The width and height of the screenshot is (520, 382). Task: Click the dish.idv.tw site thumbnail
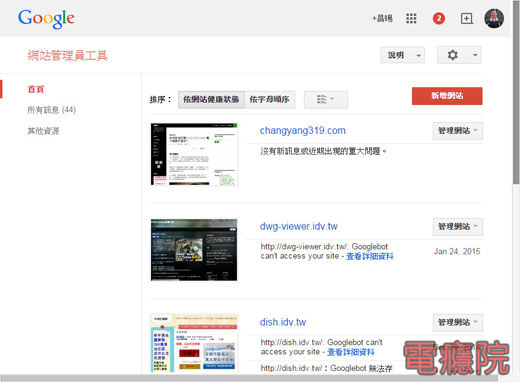coord(194,343)
